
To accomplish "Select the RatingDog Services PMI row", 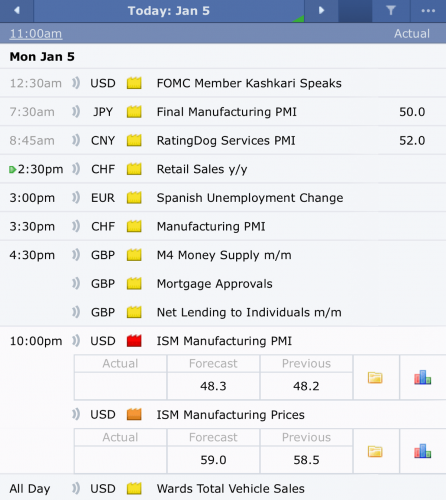I will 223,140.
